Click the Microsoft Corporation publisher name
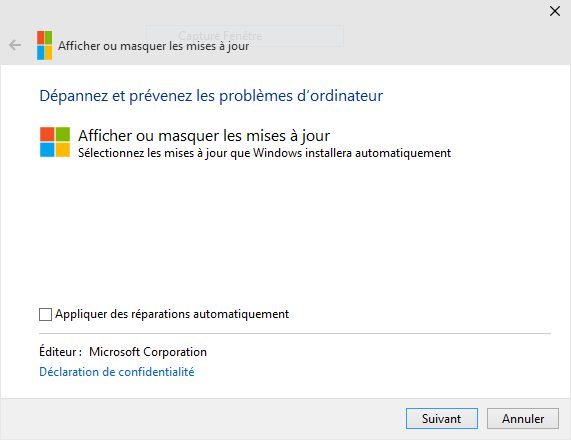 148,352
